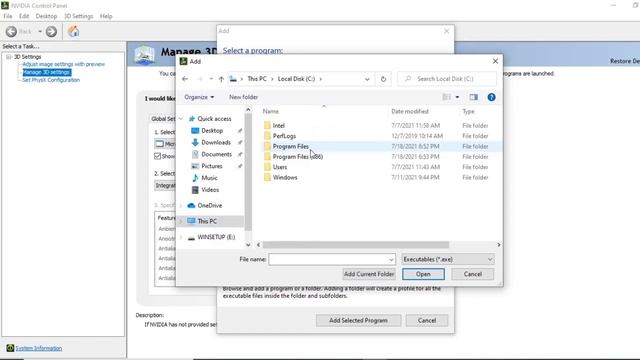Screen dimensions: 640x360
Task: Open Desktop in the navigation pane
Action: tap(212, 131)
